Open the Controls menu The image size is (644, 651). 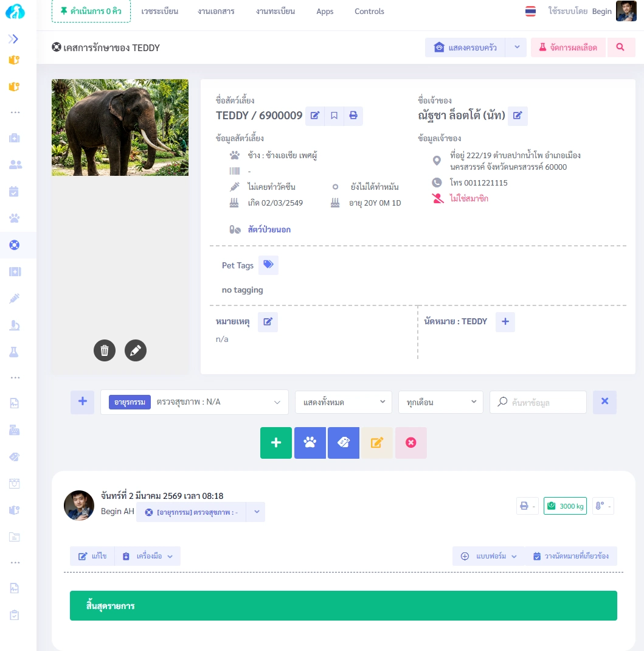pos(369,11)
